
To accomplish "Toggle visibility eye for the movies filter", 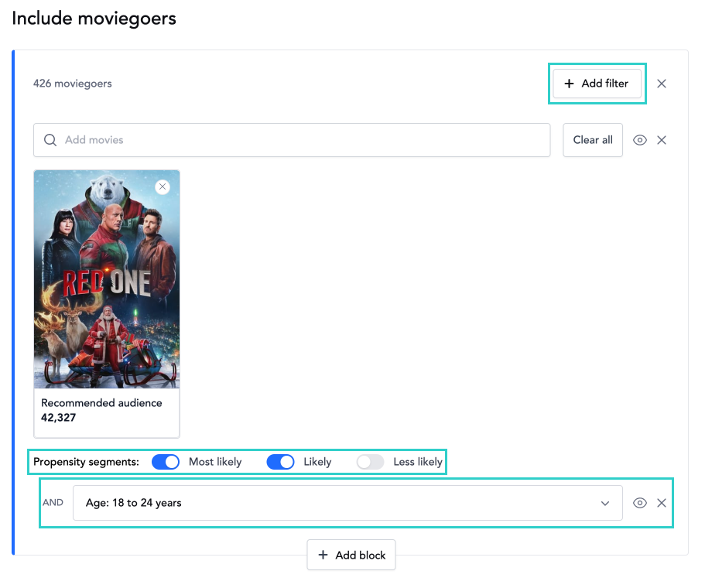I will click(640, 140).
